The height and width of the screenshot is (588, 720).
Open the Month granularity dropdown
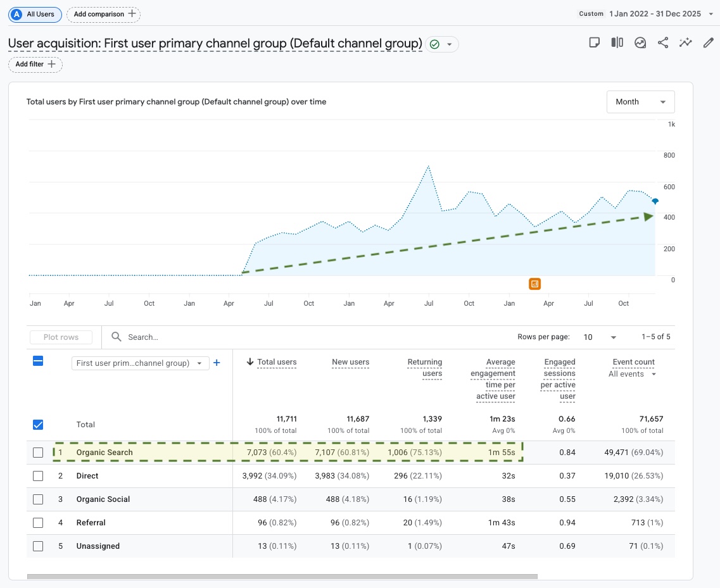click(x=641, y=102)
